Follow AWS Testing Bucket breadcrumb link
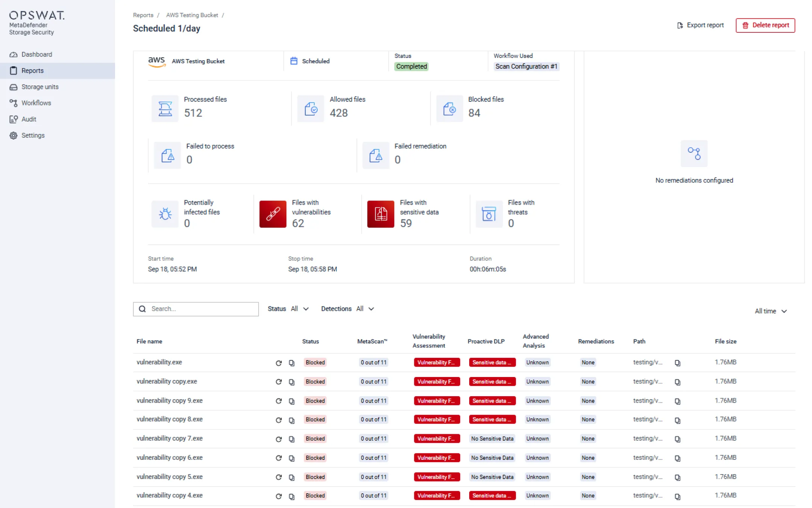The width and height of the screenshot is (812, 508). (x=192, y=15)
